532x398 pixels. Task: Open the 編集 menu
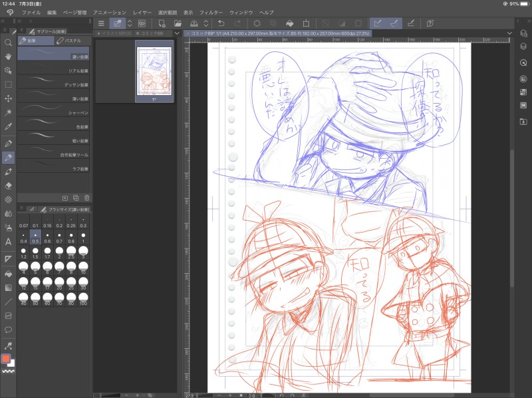[52, 13]
